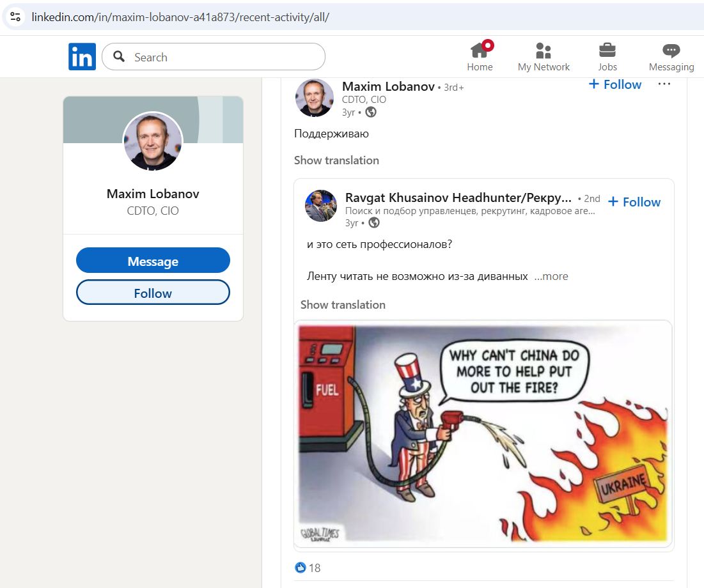Click the LinkedIn logo icon
The height and width of the screenshot is (588, 704).
82,57
